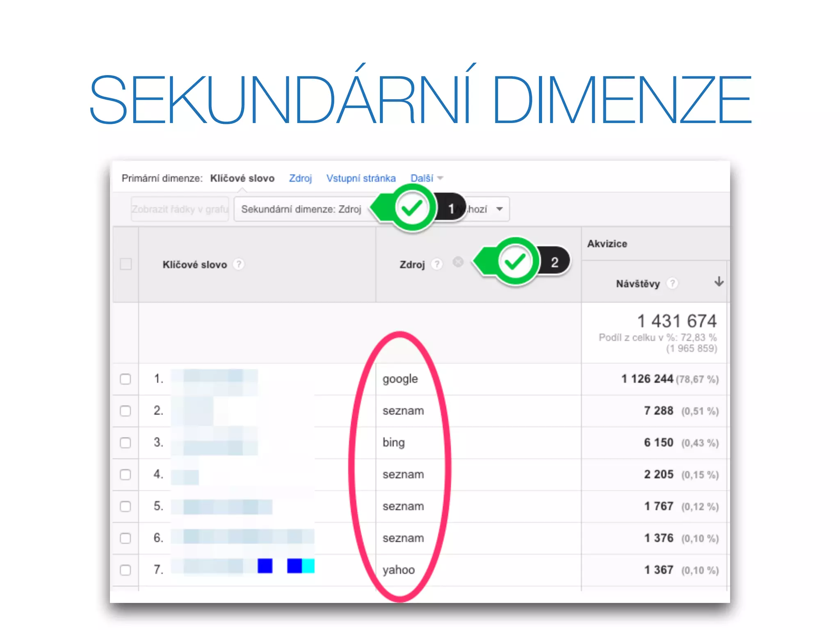The height and width of the screenshot is (630, 840).
Task: Open Další primary dimension dropdown
Action: coord(427,178)
